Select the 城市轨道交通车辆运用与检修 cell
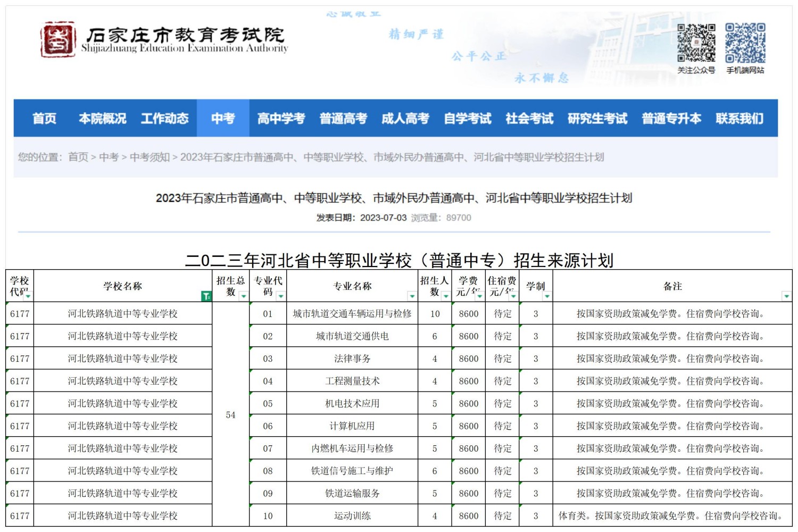The width and height of the screenshot is (798, 532). (352, 314)
